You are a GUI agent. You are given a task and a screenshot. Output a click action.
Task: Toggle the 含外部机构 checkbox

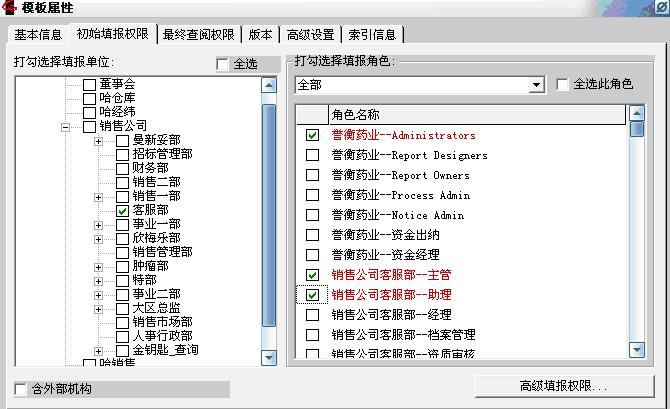(22, 388)
